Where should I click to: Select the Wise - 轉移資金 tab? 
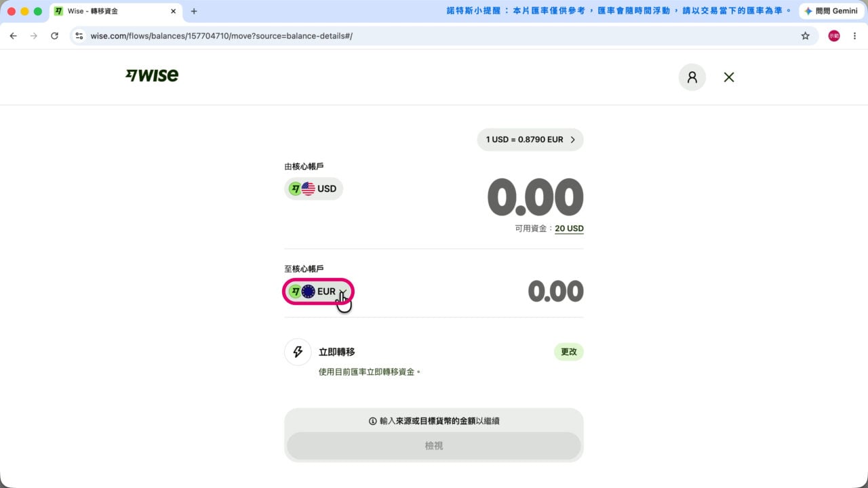pyautogui.click(x=115, y=12)
